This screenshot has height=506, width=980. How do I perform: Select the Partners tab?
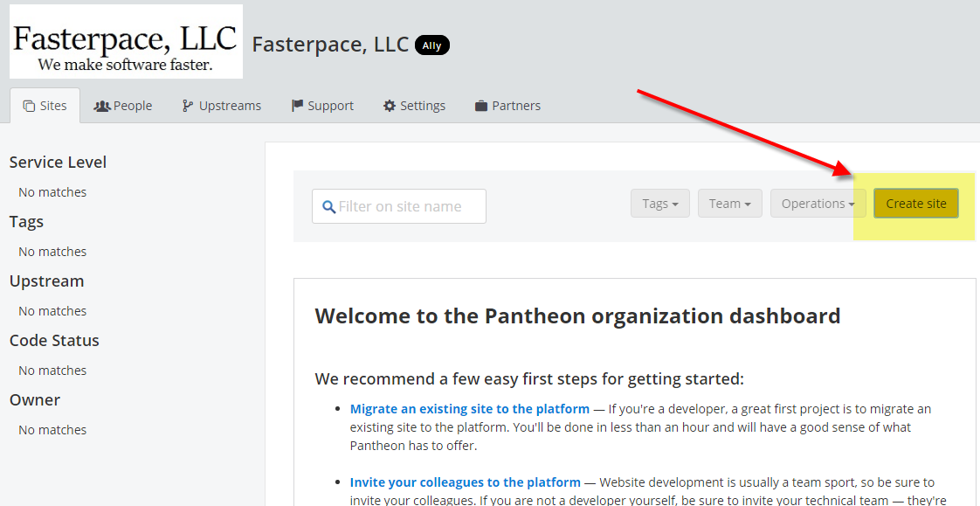[x=507, y=106]
